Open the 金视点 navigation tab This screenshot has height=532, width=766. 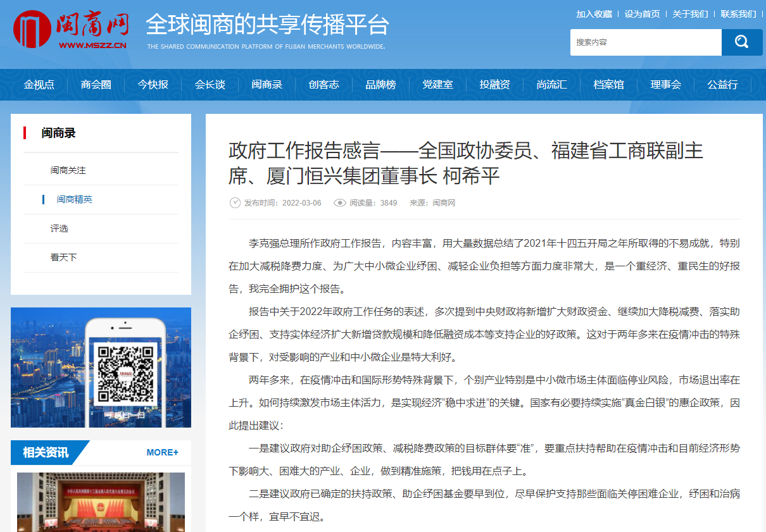(x=39, y=85)
